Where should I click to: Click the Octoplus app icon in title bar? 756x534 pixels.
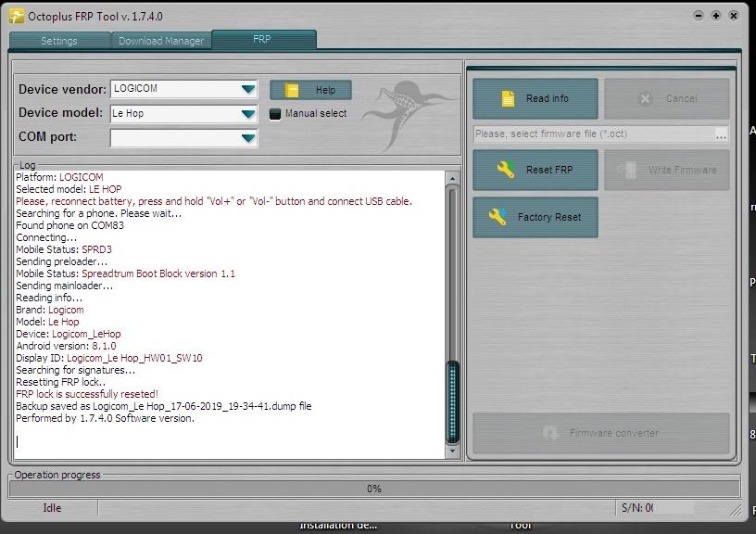pyautogui.click(x=16, y=16)
